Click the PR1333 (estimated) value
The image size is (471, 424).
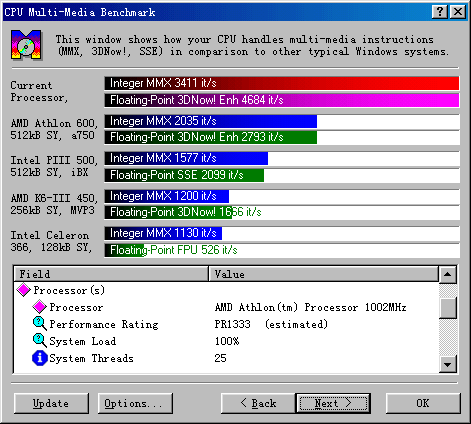(x=271, y=324)
